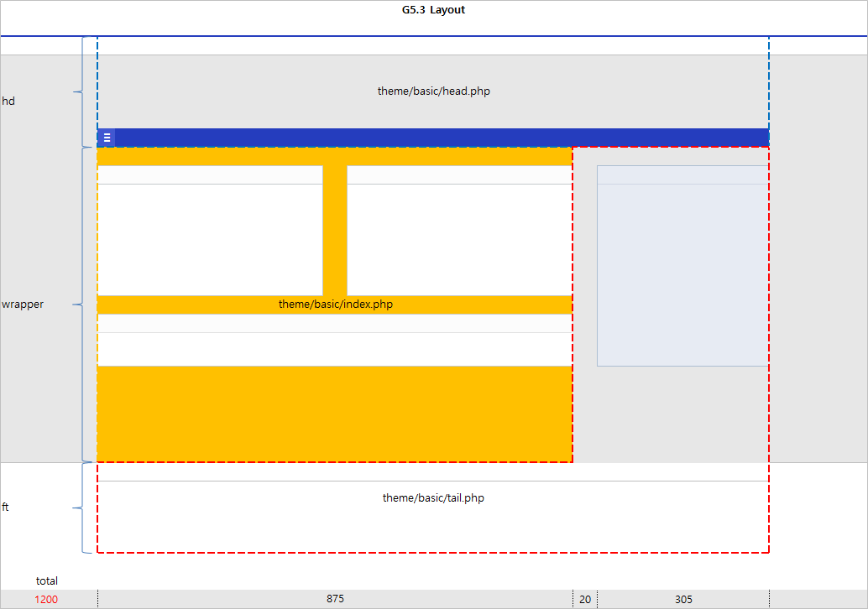Click the curly brace beside hd
The width and height of the screenshot is (868, 609).
point(81,91)
